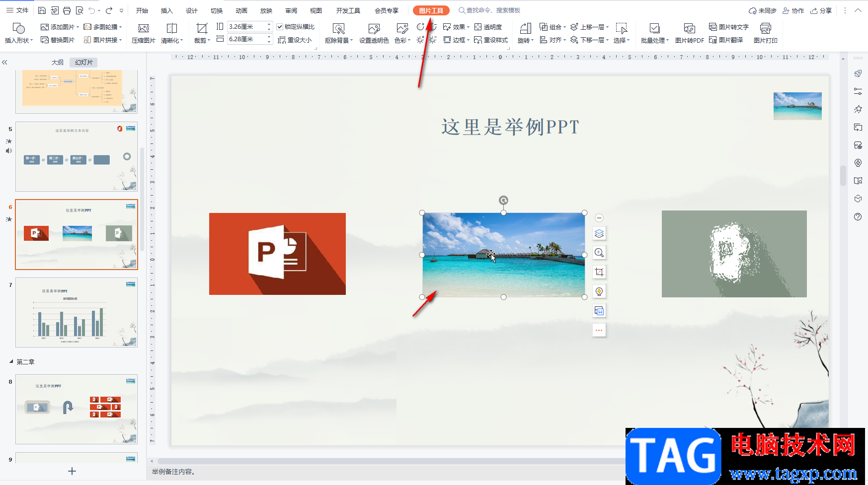
Task: Undo the last action
Action: (92, 10)
